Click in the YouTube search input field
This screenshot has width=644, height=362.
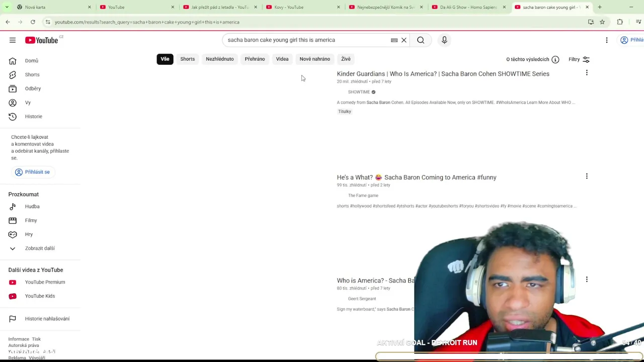click(307, 40)
